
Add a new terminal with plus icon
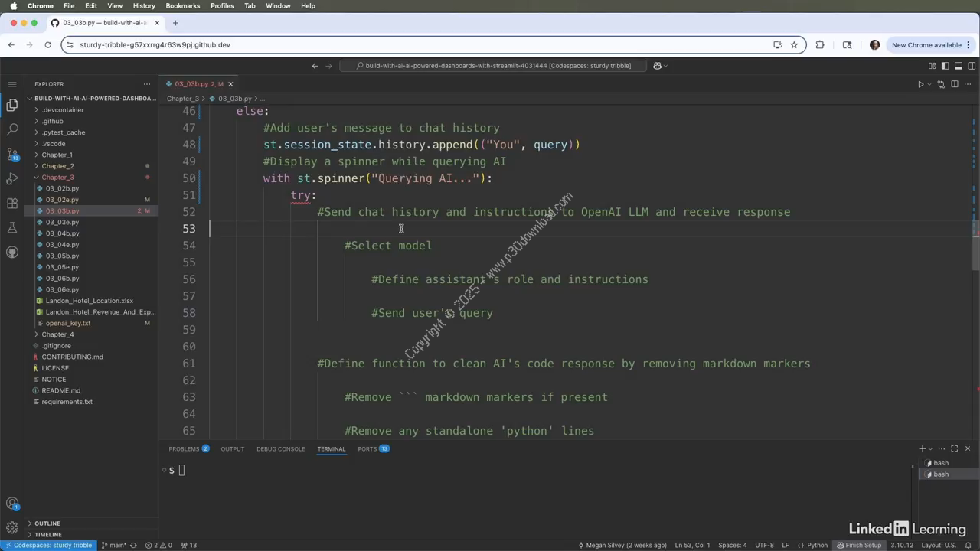(x=922, y=448)
